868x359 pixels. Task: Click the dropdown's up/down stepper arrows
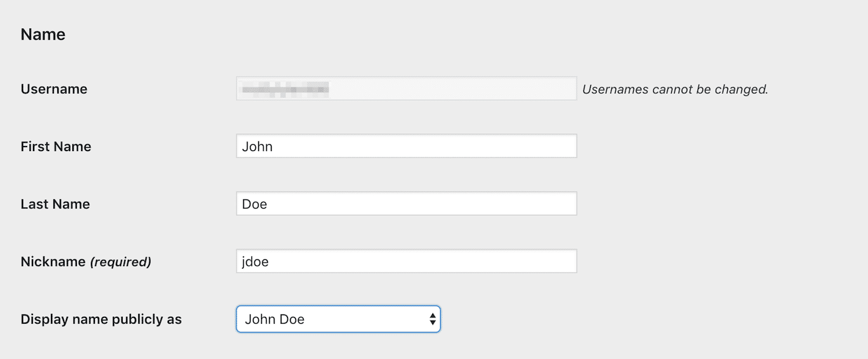point(433,319)
